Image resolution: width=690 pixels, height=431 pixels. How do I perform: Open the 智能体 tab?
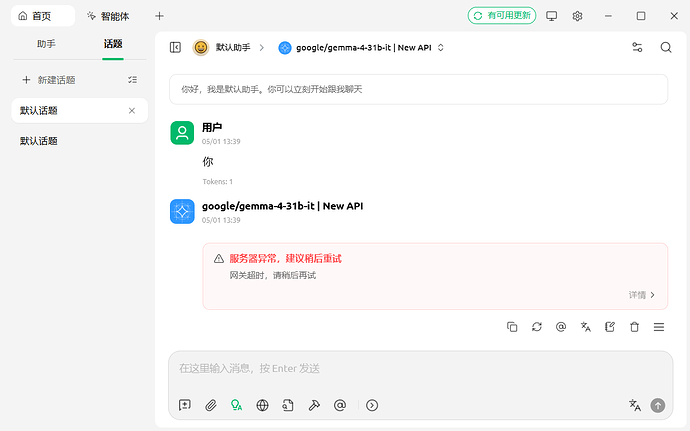108,16
